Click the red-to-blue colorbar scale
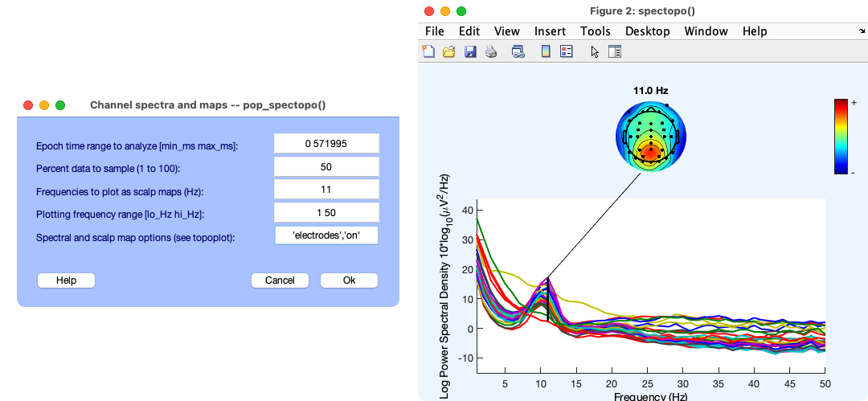The width and height of the screenshot is (868, 401). click(841, 136)
